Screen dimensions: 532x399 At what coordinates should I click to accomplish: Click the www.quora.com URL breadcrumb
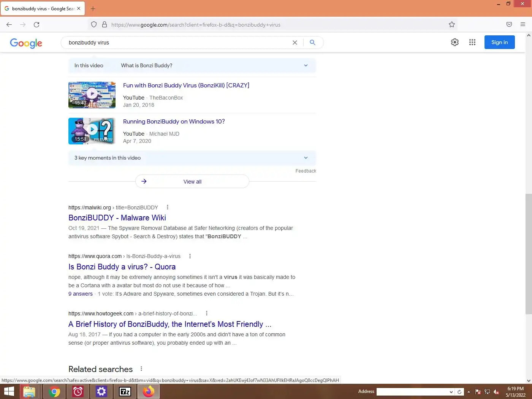124,256
